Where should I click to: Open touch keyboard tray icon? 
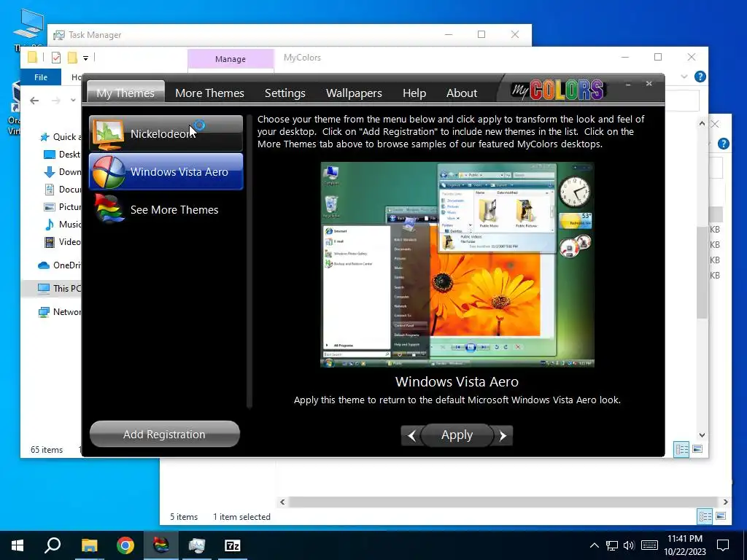point(649,545)
